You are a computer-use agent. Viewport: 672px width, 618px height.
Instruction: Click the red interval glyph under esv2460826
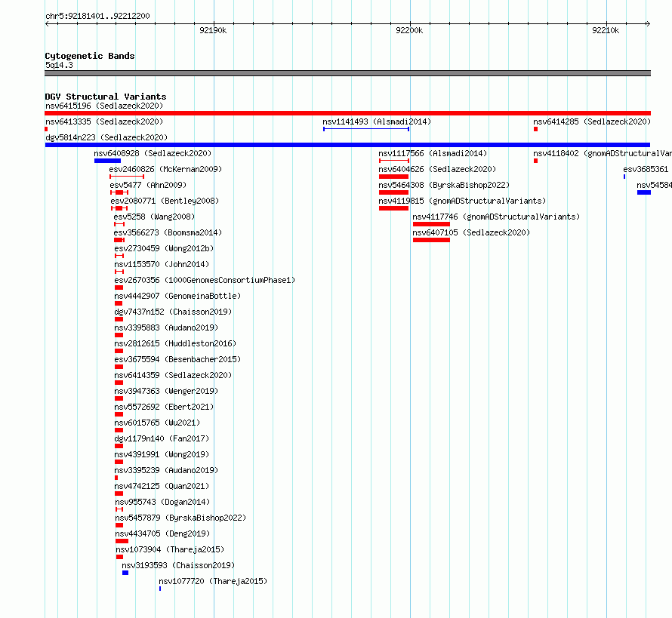[127, 177]
